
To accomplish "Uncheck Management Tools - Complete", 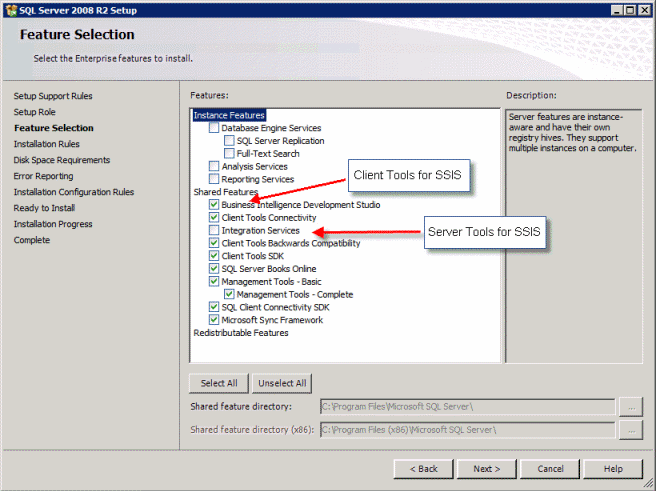I will (229, 294).
